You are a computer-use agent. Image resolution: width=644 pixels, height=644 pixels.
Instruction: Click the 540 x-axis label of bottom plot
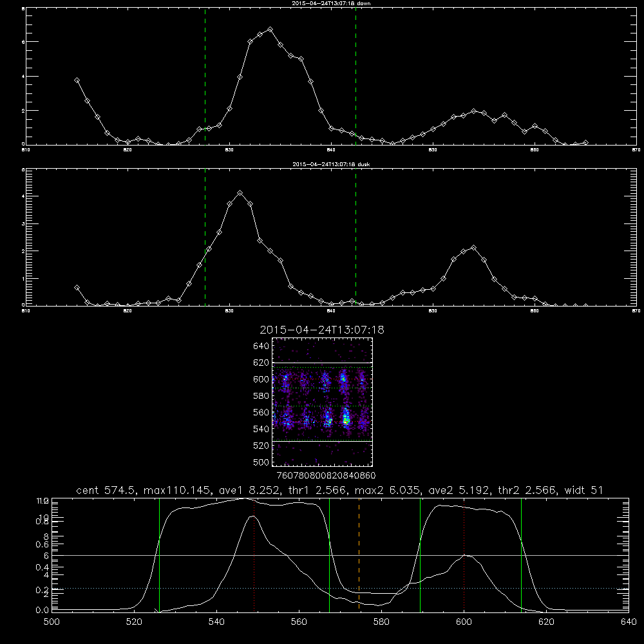coord(216,622)
